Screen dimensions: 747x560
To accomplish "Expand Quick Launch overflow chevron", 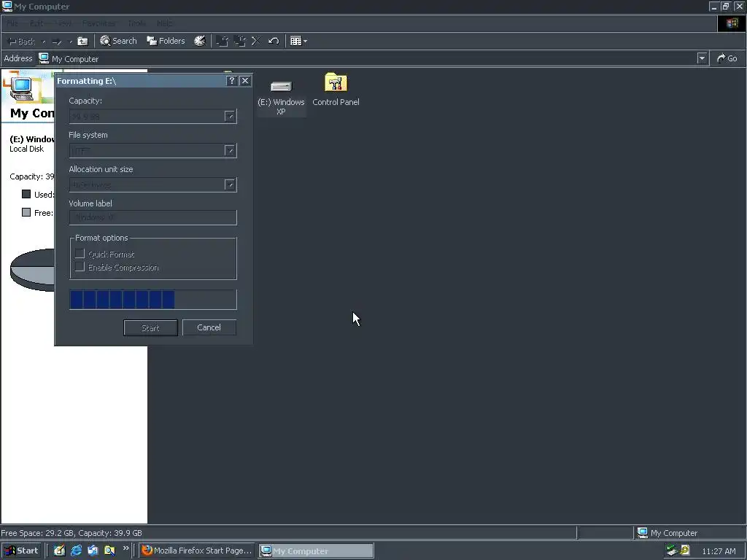I will click(x=125, y=548).
